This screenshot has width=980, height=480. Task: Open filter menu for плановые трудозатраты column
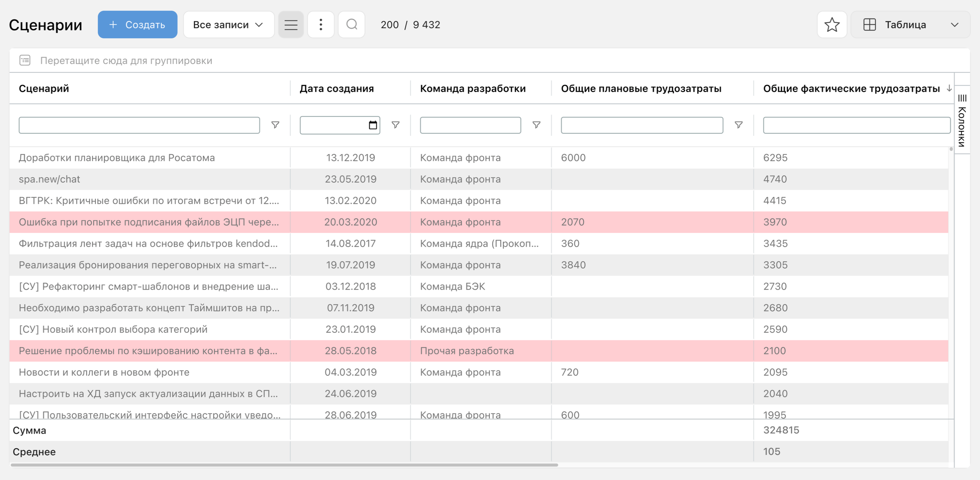coord(738,125)
